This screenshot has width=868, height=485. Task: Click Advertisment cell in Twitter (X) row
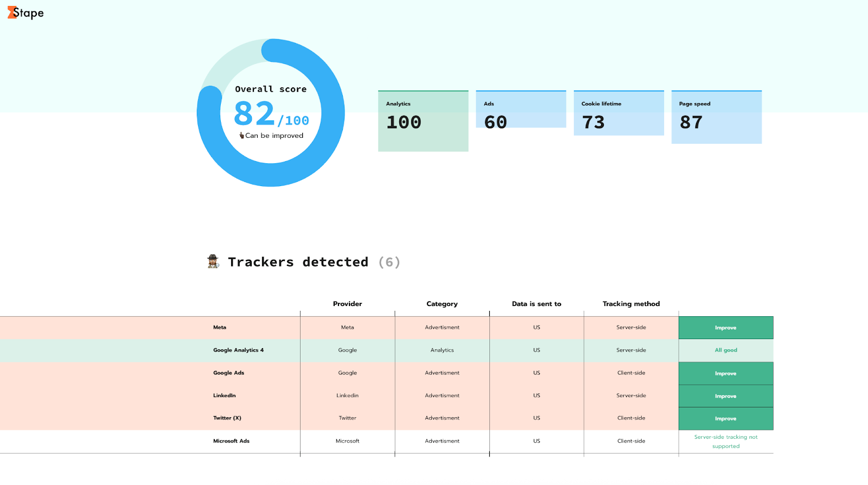tap(442, 418)
